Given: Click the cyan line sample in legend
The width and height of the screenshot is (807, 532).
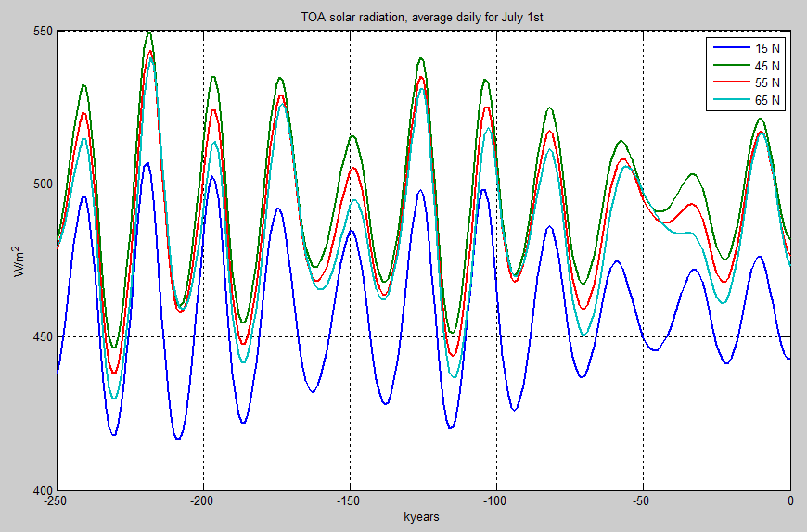Looking at the screenshot, I should (x=725, y=100).
